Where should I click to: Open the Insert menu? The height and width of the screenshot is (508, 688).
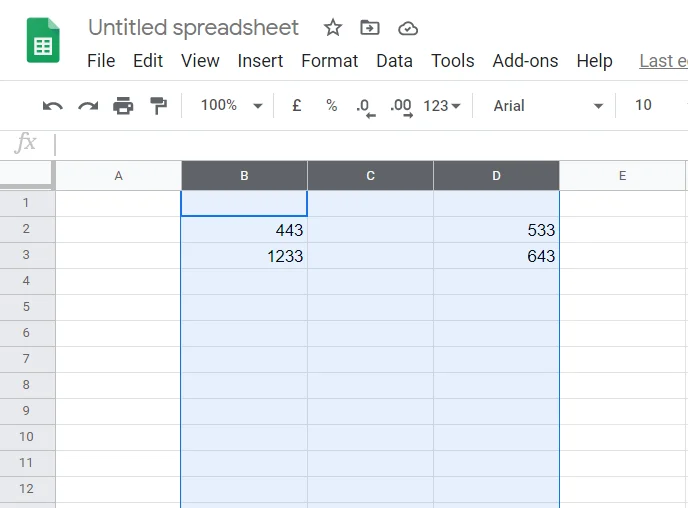[260, 61]
